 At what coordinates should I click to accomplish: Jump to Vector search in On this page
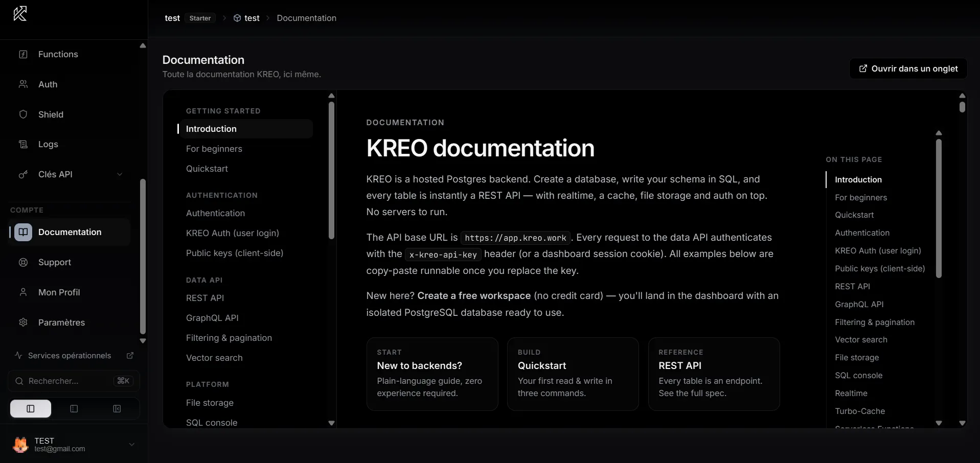861,340
